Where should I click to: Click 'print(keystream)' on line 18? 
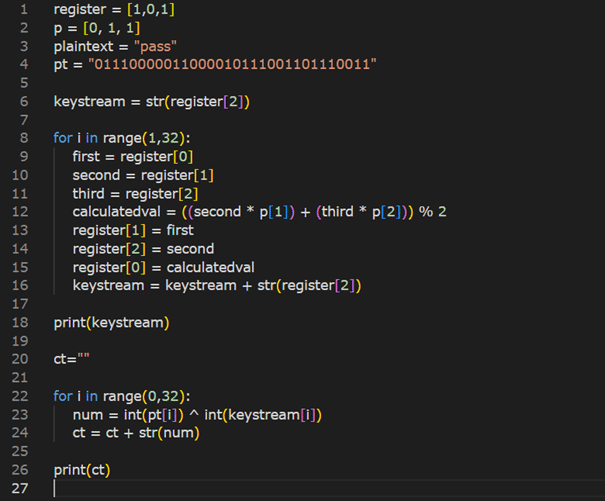pyautogui.click(x=112, y=323)
